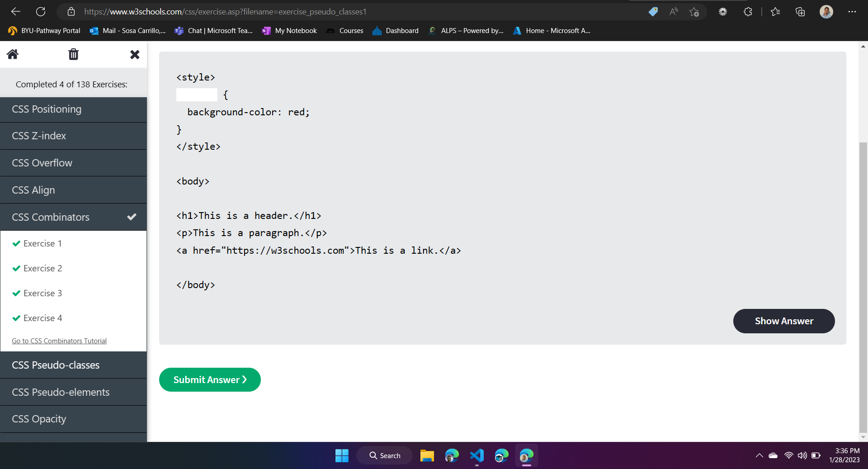The width and height of the screenshot is (868, 469).
Task: Open Visual Studio Code from taskbar
Action: pyautogui.click(x=476, y=455)
